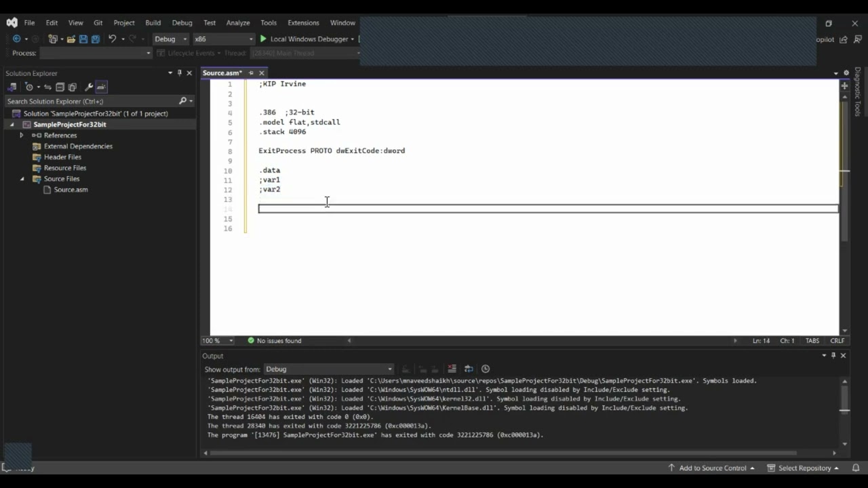The image size is (868, 488).
Task: Collapse the SampleProjectFor32bit project node
Action: 12,125
